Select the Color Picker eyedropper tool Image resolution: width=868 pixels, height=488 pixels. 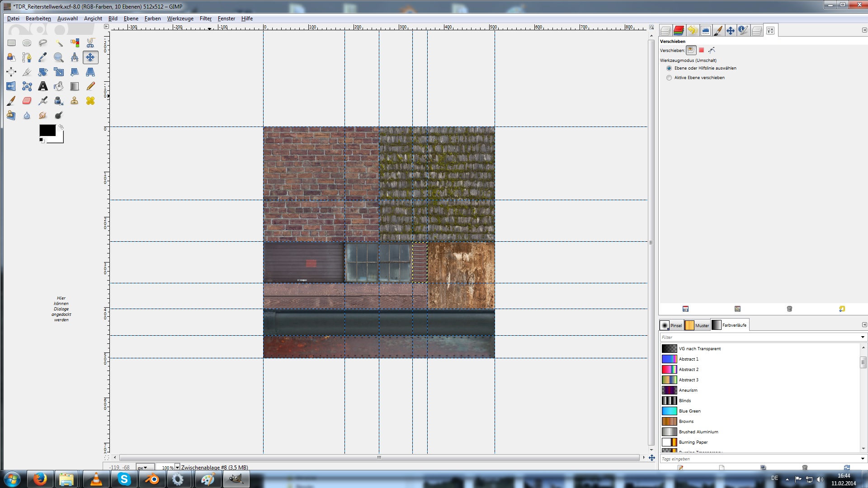point(43,57)
